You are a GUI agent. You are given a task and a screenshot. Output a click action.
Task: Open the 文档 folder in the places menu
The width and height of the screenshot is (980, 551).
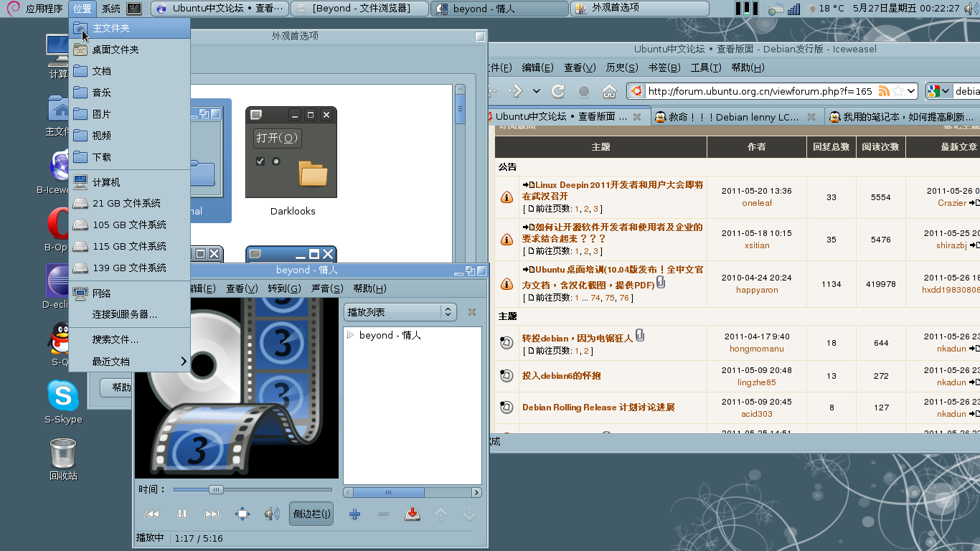point(129,71)
